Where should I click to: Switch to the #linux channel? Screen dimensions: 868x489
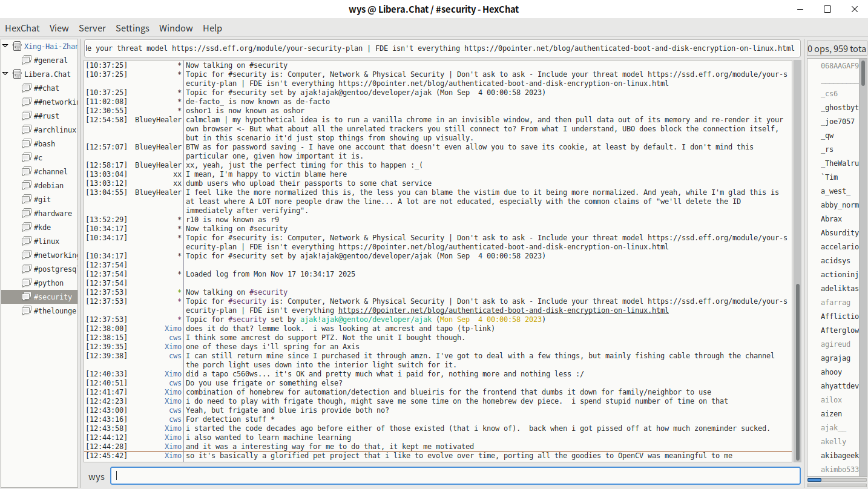pos(47,241)
